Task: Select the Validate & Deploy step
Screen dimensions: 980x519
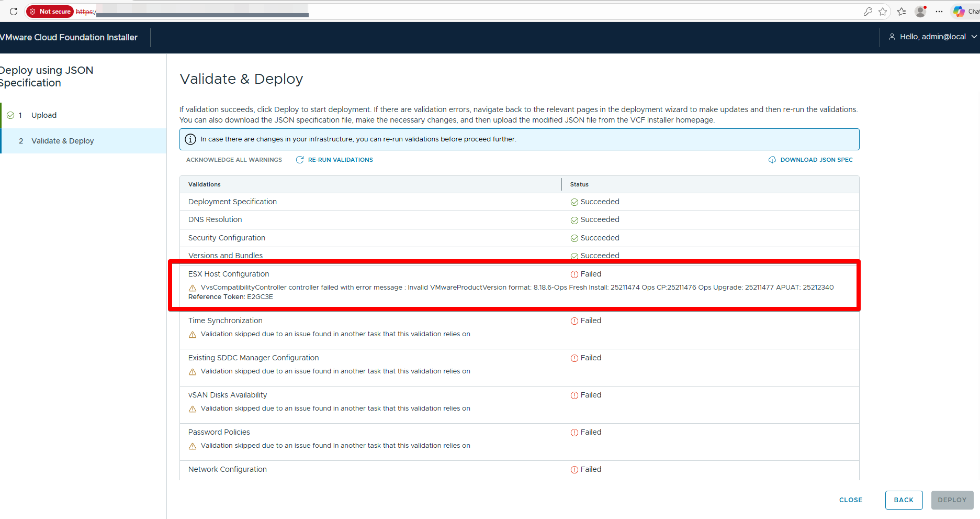Action: coord(62,141)
